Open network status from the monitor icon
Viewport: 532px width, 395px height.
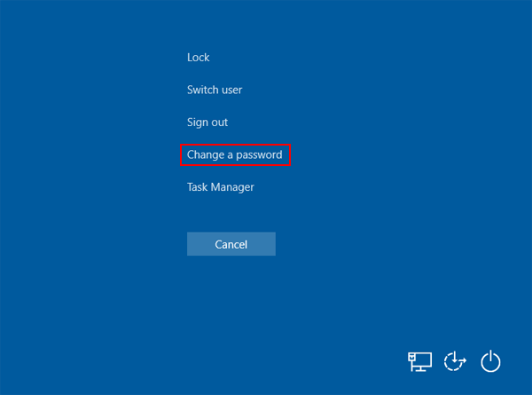click(x=419, y=361)
